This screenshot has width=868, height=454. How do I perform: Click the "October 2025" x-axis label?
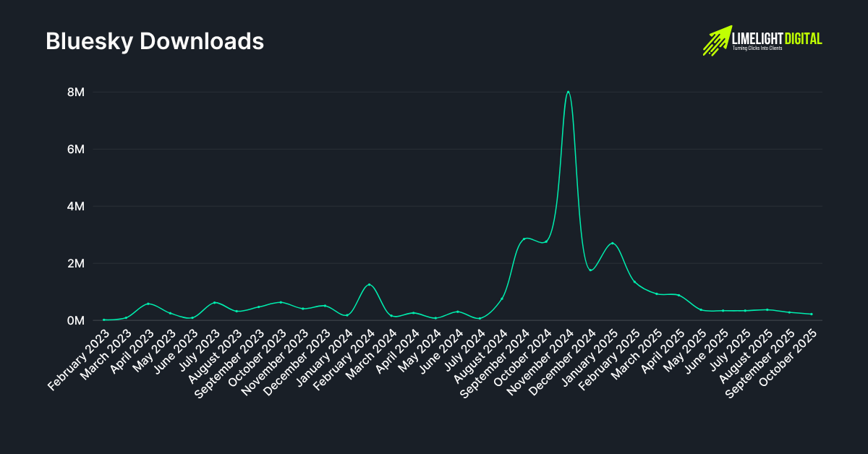point(789,357)
